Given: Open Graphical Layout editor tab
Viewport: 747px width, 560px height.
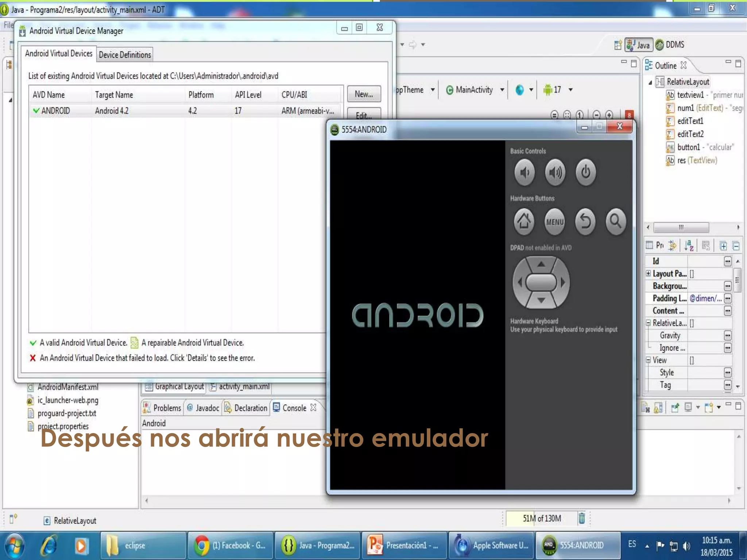Looking at the screenshot, I should click(x=174, y=386).
